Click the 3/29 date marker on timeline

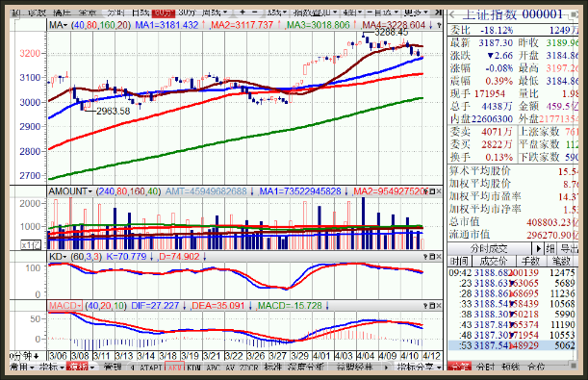299,355
